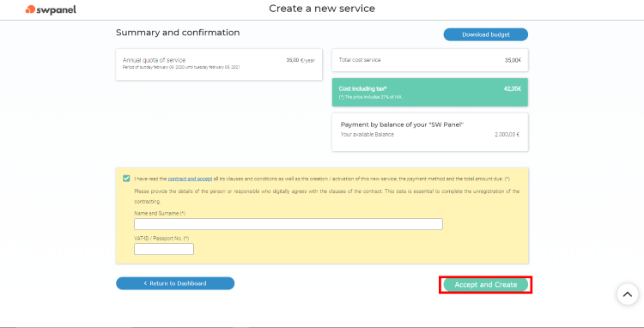644x328 pixels.
Task: Click the swpanel logo
Action: coord(51,9)
